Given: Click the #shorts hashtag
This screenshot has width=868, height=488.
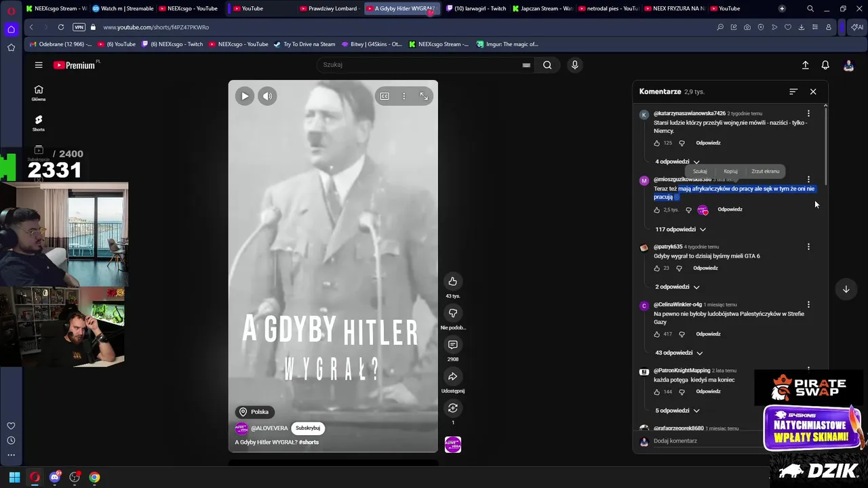Looking at the screenshot, I should (309, 442).
